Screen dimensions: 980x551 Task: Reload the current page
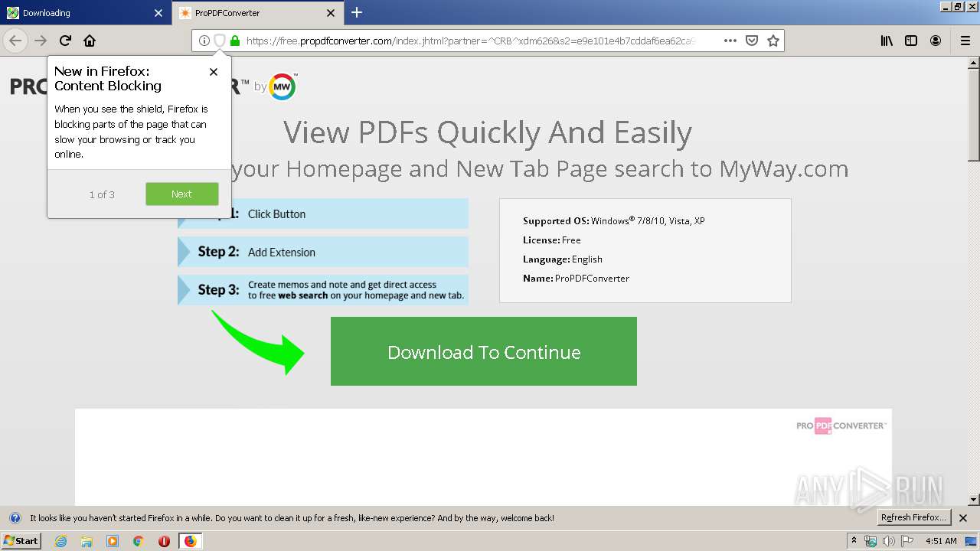[x=65, y=41]
